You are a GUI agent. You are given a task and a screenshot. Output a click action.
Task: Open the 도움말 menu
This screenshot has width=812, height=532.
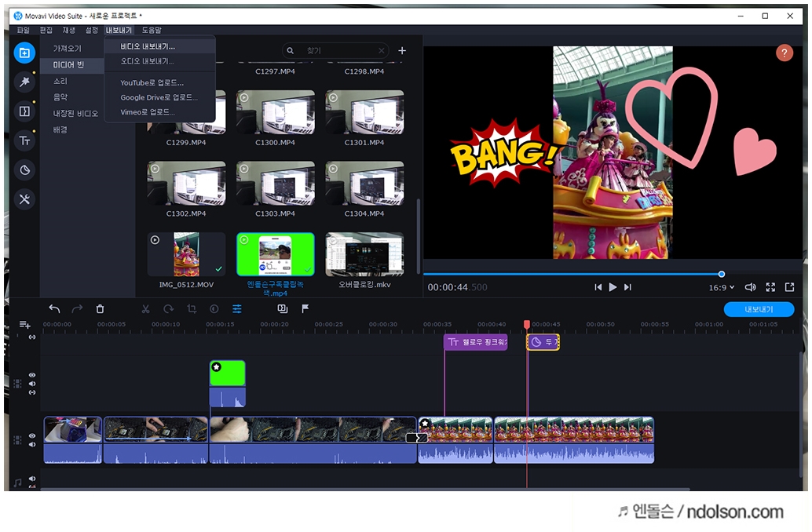(x=152, y=30)
